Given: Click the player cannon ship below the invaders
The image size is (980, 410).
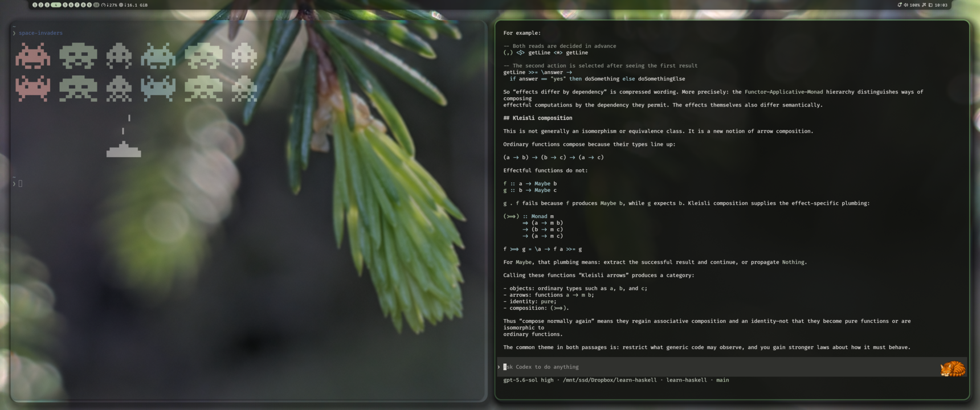Looking at the screenshot, I should (x=124, y=149).
